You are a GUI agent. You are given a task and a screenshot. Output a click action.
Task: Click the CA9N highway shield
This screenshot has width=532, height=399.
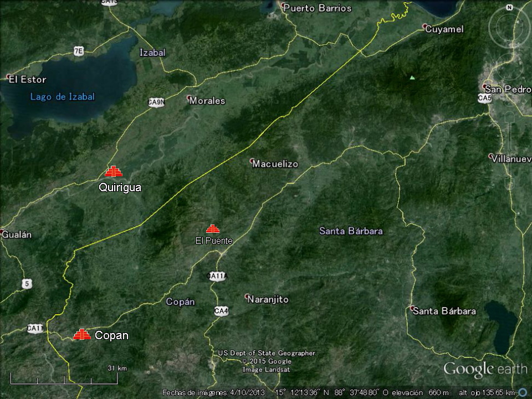point(156,102)
